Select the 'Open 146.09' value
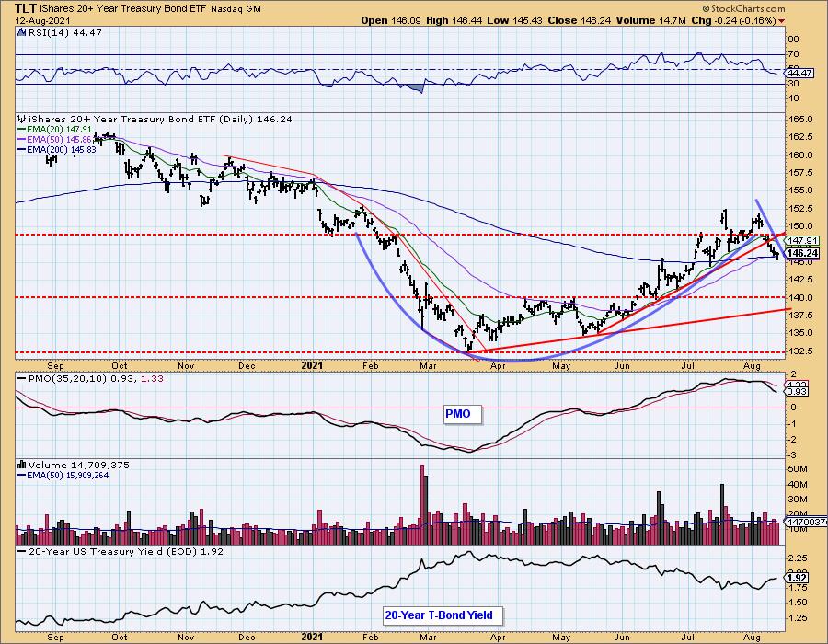The height and width of the screenshot is (644, 828). click(389, 20)
